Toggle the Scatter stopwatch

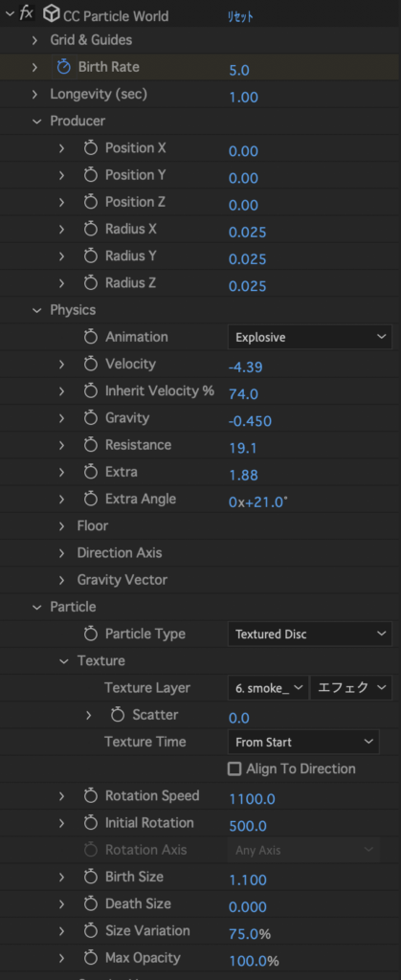[x=118, y=715]
